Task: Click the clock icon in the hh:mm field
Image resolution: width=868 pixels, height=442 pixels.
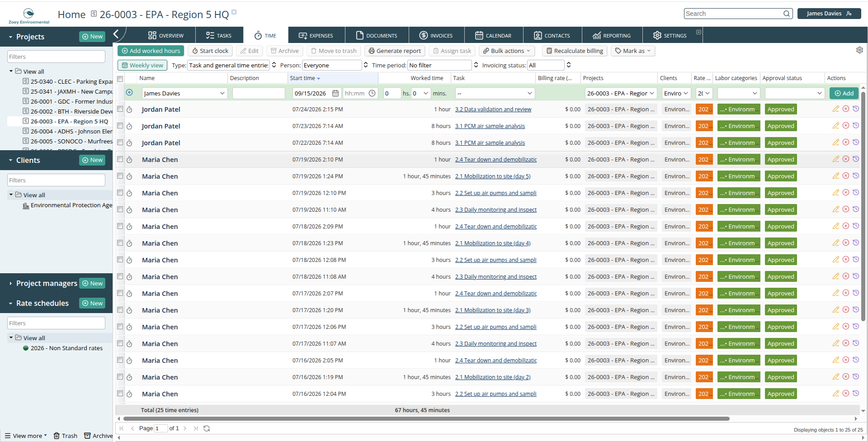Action: click(x=372, y=93)
